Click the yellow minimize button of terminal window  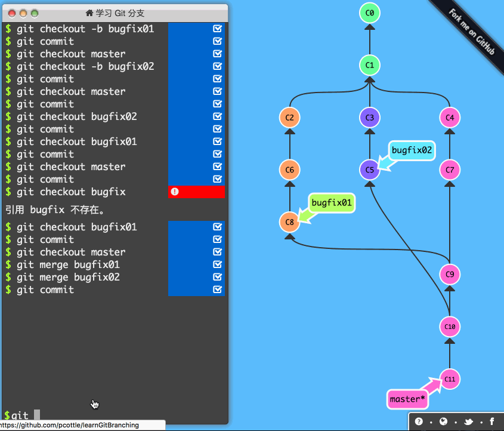[23, 14]
